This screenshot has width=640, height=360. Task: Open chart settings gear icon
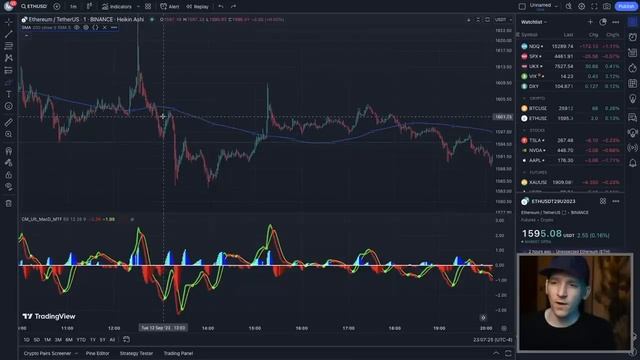581,7
